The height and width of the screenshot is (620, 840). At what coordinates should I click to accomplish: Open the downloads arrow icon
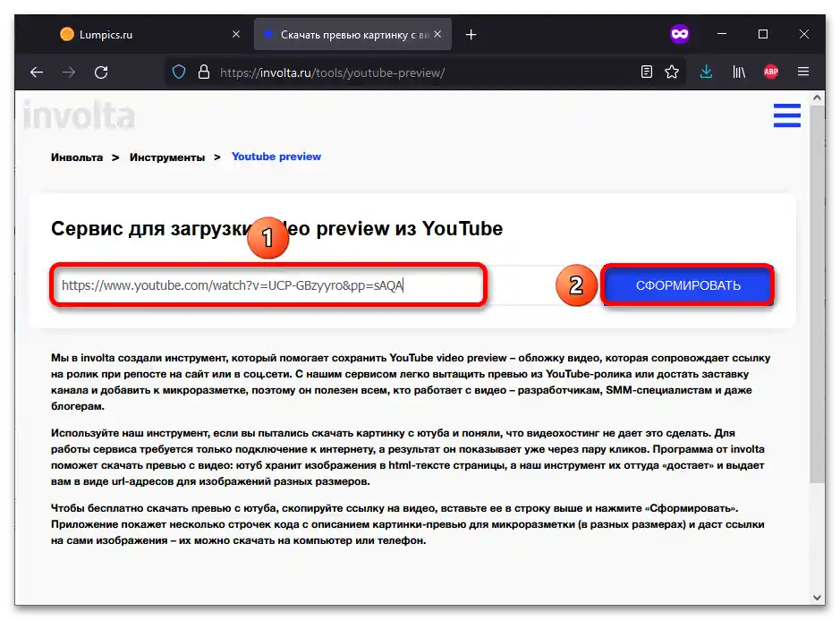[706, 72]
